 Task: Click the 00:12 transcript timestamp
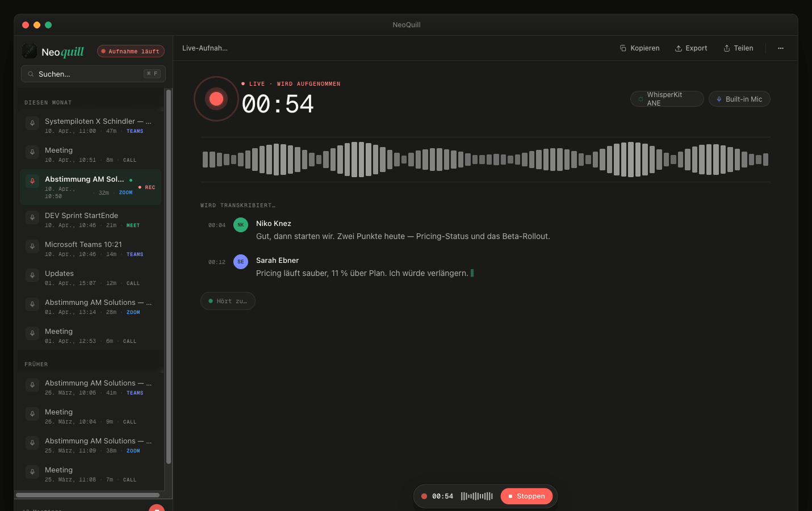[x=217, y=262]
